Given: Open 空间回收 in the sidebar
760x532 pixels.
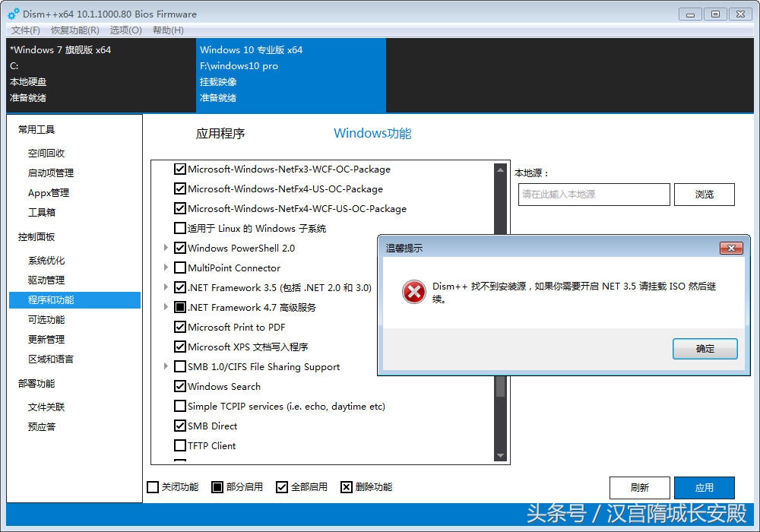Looking at the screenshot, I should coord(46,153).
